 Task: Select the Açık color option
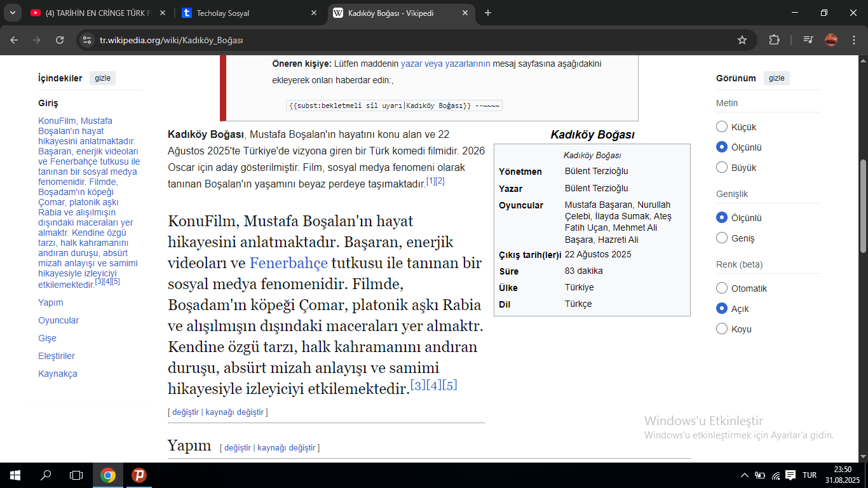(x=722, y=308)
